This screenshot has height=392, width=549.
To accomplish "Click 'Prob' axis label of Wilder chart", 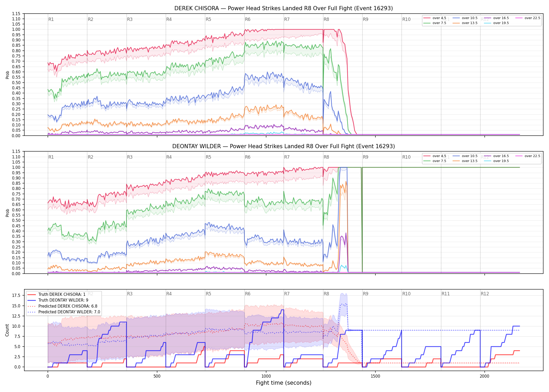I will tap(7, 213).
